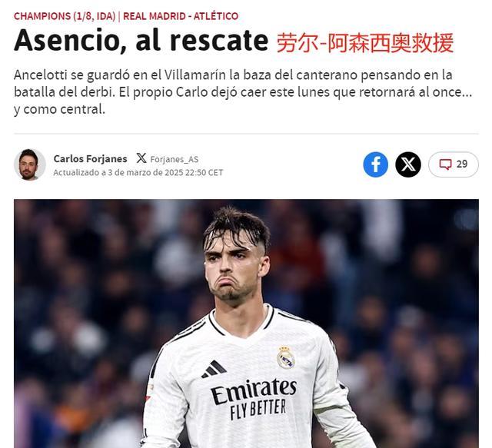Click the small X logo beside Forjanes_AS
This screenshot has width=492, height=448.
tap(141, 158)
